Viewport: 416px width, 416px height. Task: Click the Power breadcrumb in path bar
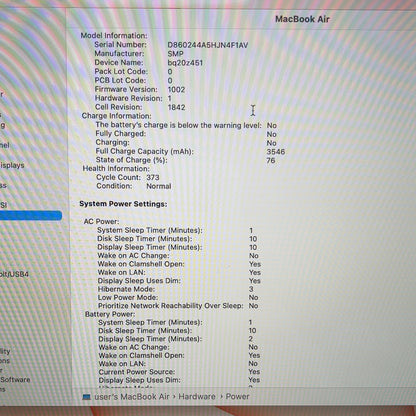pyautogui.click(x=237, y=397)
